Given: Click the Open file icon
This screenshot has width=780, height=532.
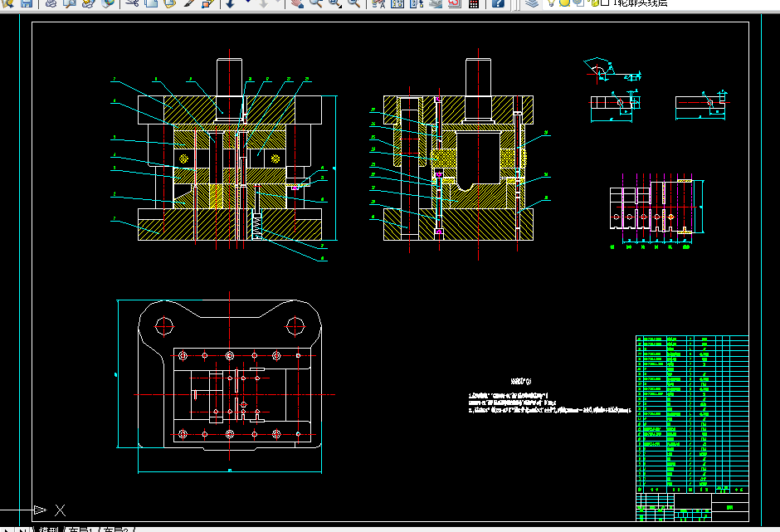Looking at the screenshot, I should point(8,3).
